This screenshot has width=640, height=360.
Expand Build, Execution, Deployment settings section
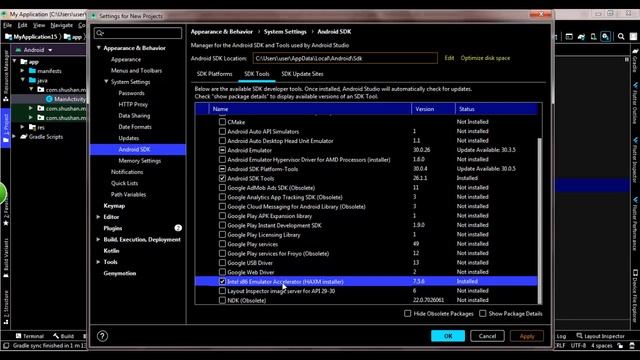[98, 239]
